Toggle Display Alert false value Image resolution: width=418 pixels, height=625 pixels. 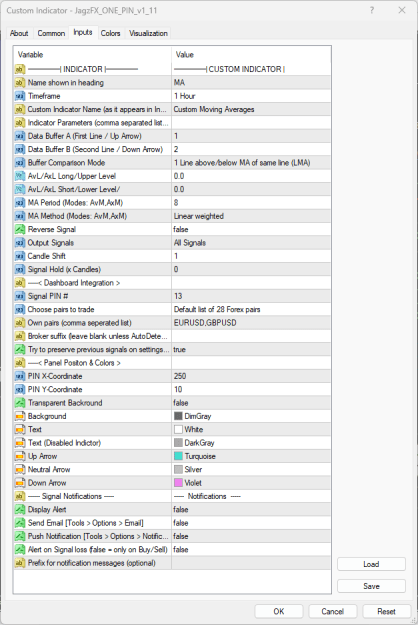click(x=251, y=510)
